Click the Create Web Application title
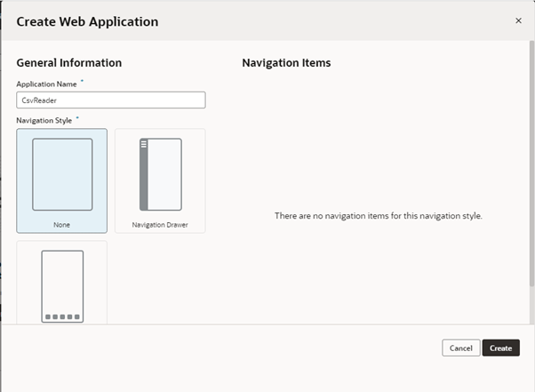 click(87, 22)
